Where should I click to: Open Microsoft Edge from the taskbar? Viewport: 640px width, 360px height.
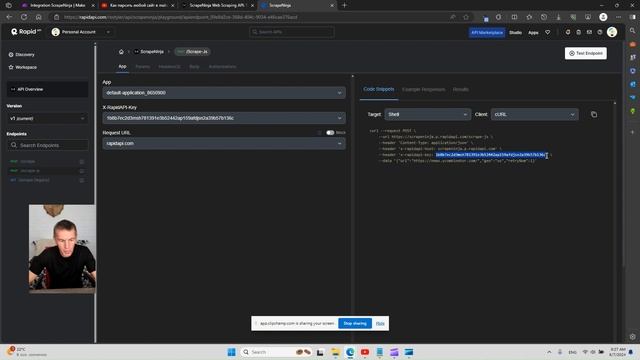click(x=350, y=352)
